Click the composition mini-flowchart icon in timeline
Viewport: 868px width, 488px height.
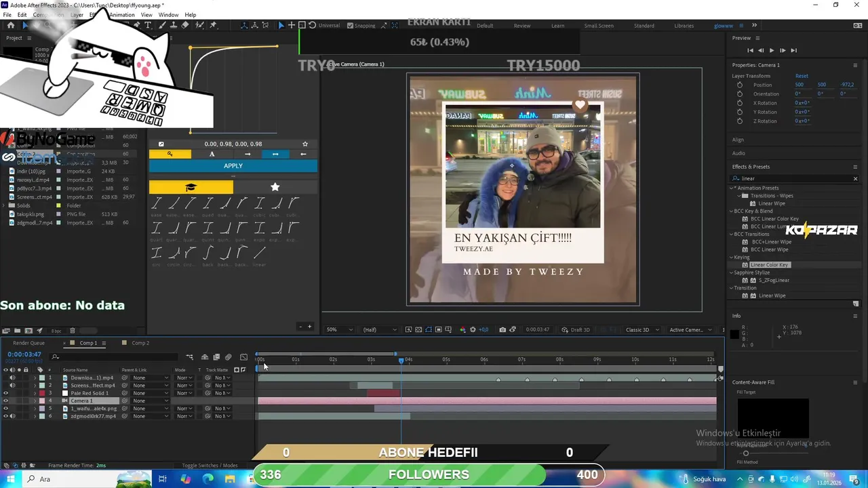click(x=190, y=357)
